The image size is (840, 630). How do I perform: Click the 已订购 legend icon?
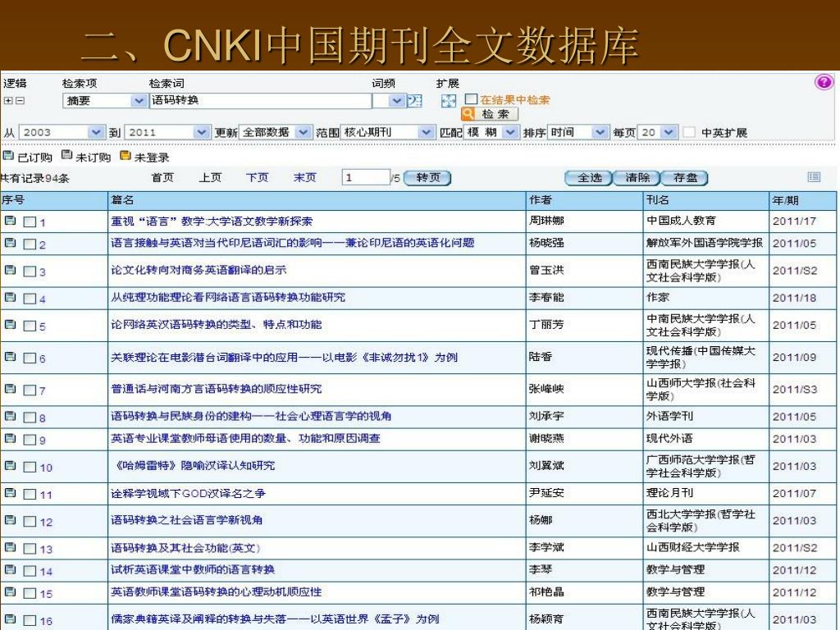8,155
